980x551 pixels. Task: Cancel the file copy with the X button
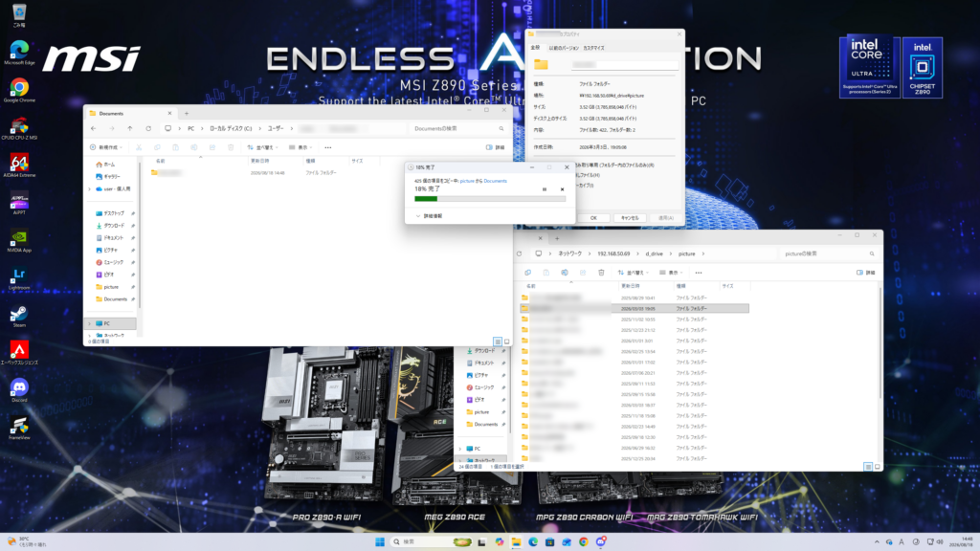(562, 189)
